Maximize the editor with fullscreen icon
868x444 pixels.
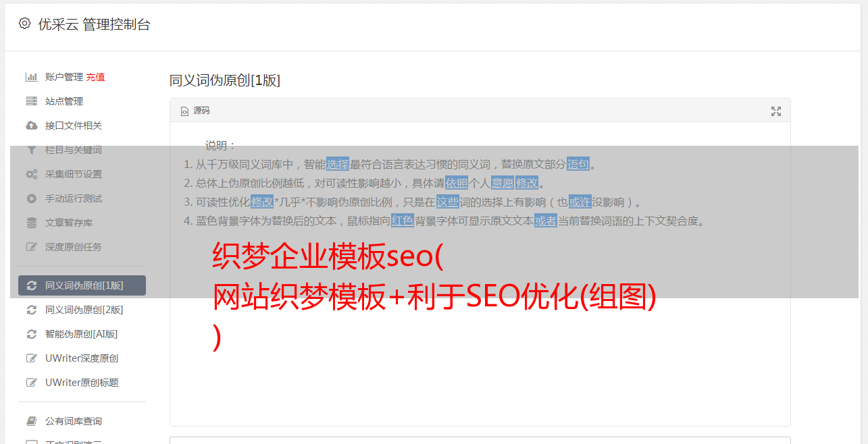click(x=776, y=111)
